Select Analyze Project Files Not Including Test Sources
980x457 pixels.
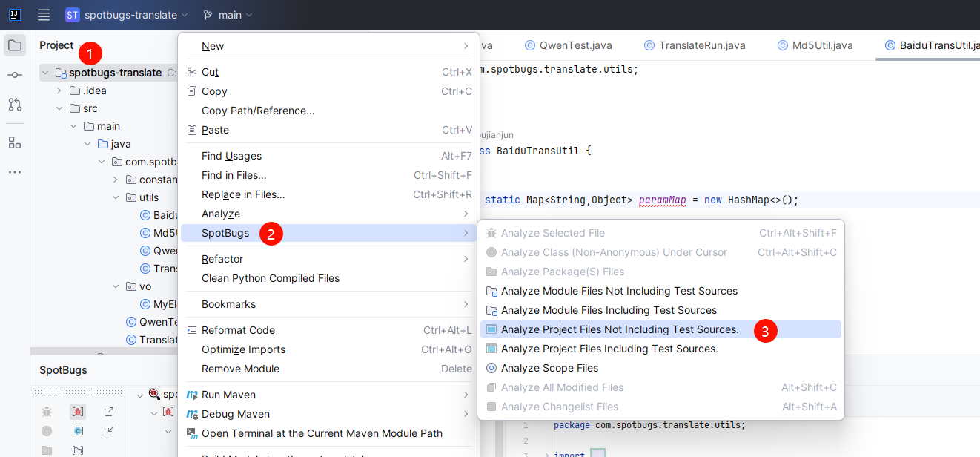pyautogui.click(x=620, y=329)
